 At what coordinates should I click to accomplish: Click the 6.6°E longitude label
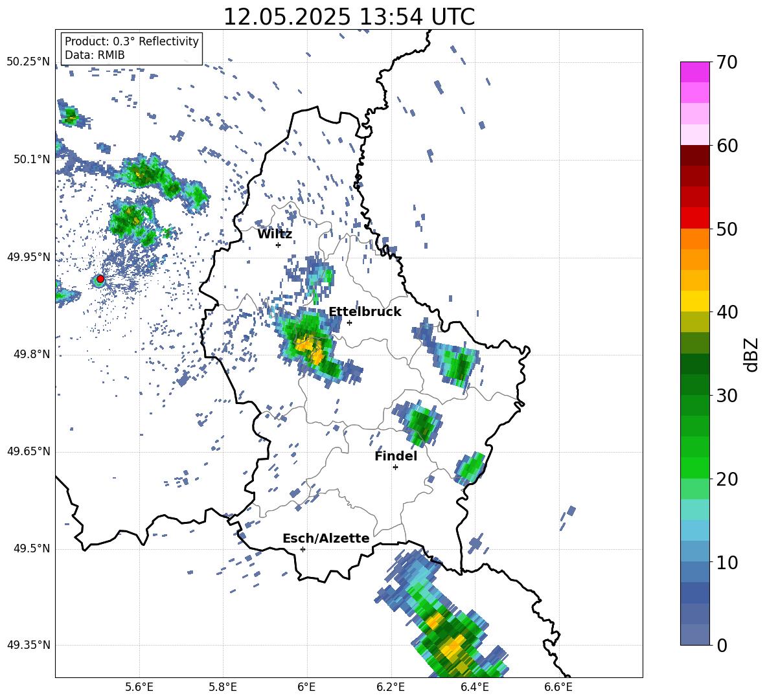tap(558, 687)
